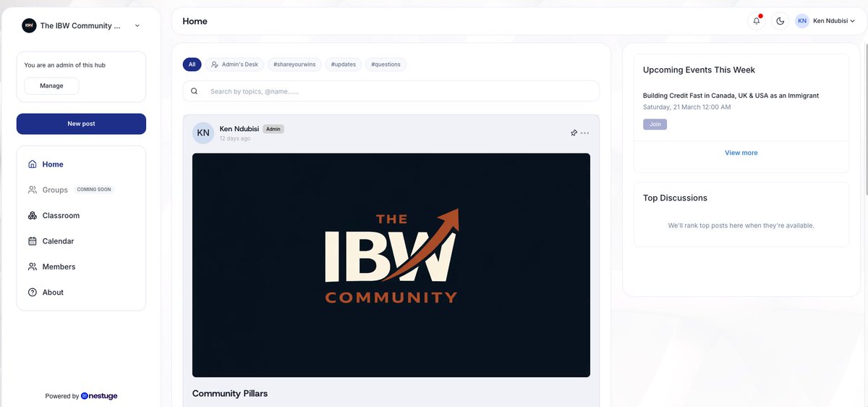Click the COMING SOON badge
Viewport: 868px width, 407px height.
pos(94,190)
